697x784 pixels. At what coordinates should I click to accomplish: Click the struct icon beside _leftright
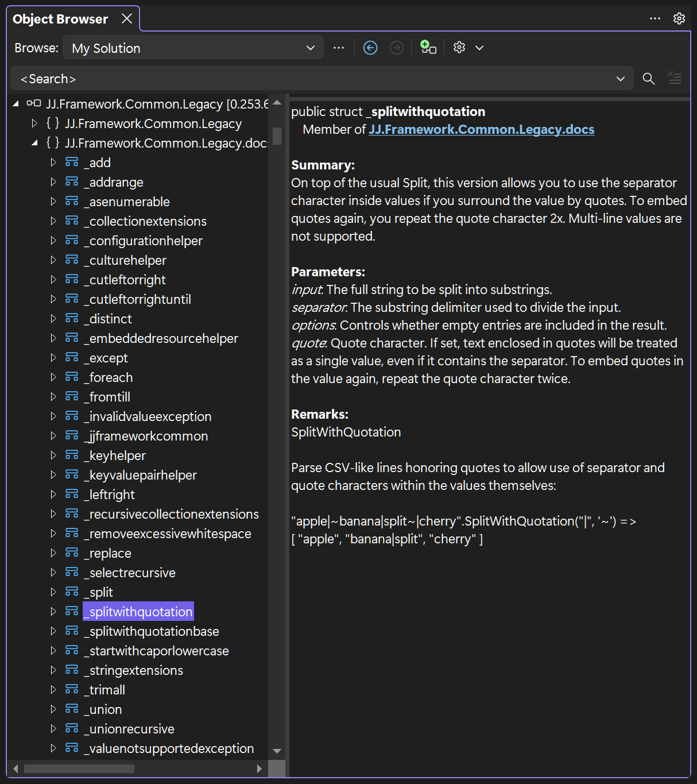point(72,495)
